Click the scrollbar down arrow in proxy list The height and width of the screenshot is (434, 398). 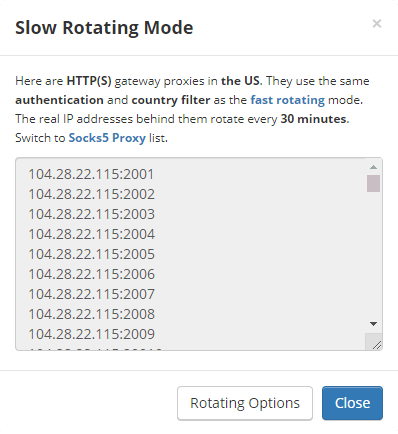coord(373,324)
